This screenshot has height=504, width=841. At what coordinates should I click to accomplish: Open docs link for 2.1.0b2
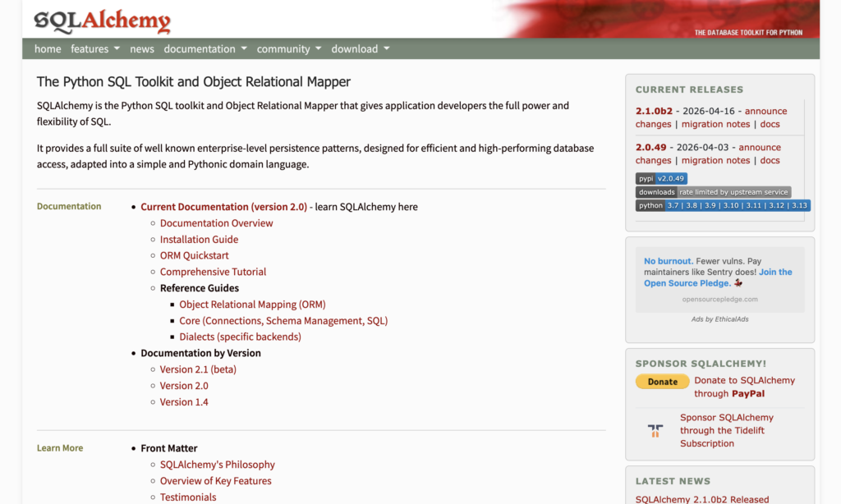[770, 124]
